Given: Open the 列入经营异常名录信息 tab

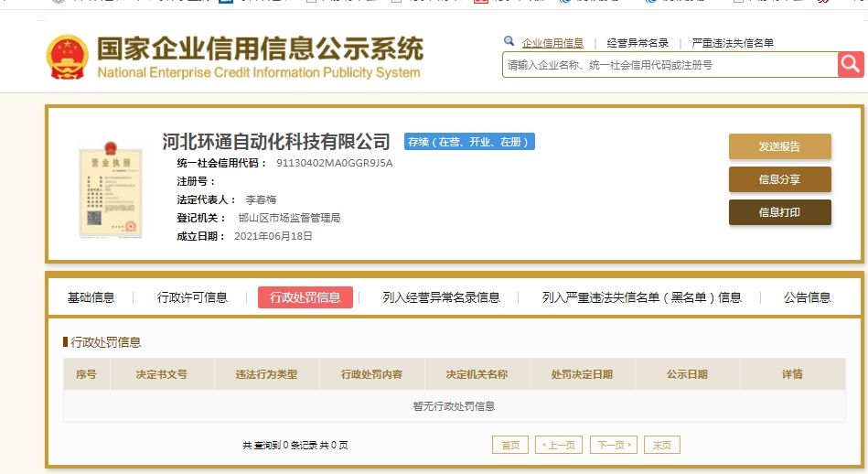Looking at the screenshot, I should click(x=441, y=297).
